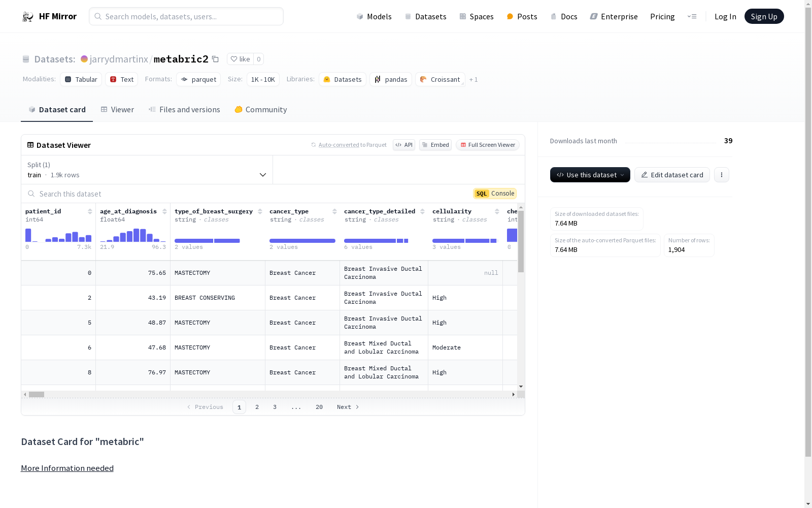Click jarrydmartinx username link
The height and width of the screenshot is (508, 812).
tap(119, 59)
